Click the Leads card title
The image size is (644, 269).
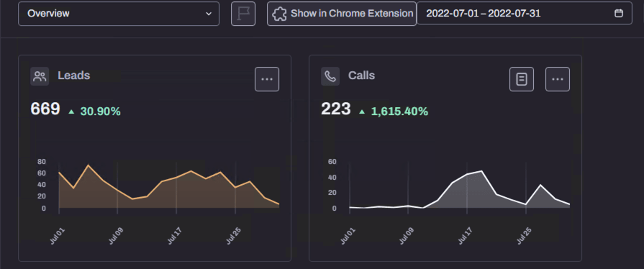point(74,76)
